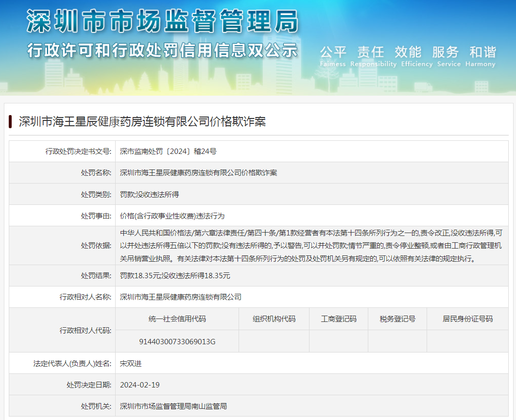Click the 处罚结果 label
Screen dimensions: 516x420
pyautogui.click(x=96, y=276)
